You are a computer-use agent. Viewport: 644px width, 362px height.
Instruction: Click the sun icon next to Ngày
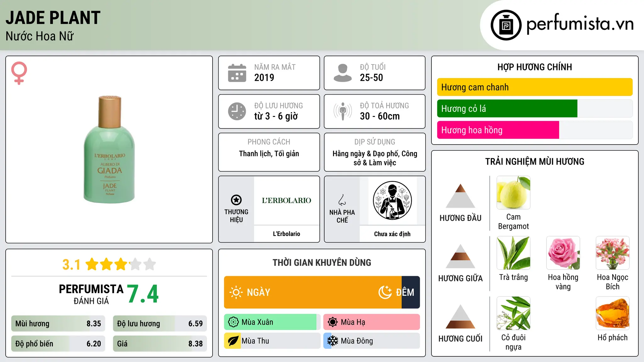pos(236,292)
